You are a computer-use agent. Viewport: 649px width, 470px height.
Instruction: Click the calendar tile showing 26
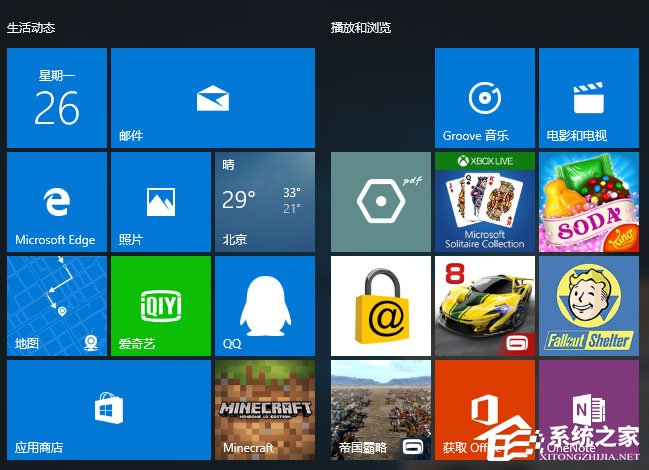click(57, 98)
